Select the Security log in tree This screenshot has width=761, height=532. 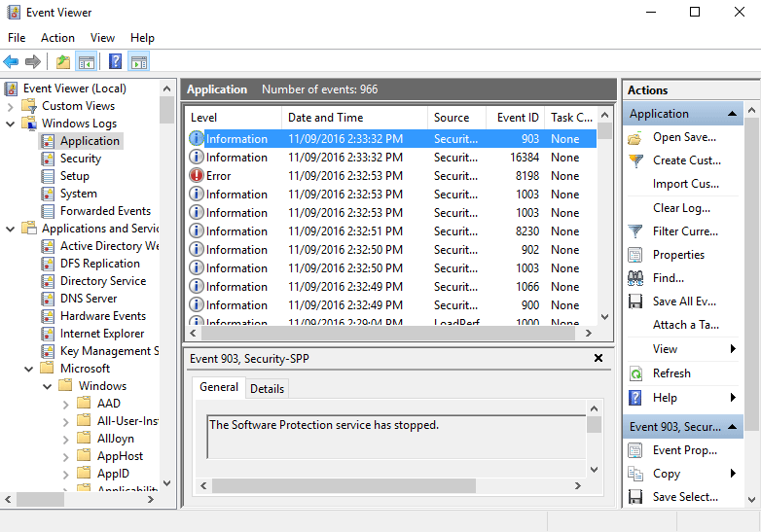click(81, 159)
